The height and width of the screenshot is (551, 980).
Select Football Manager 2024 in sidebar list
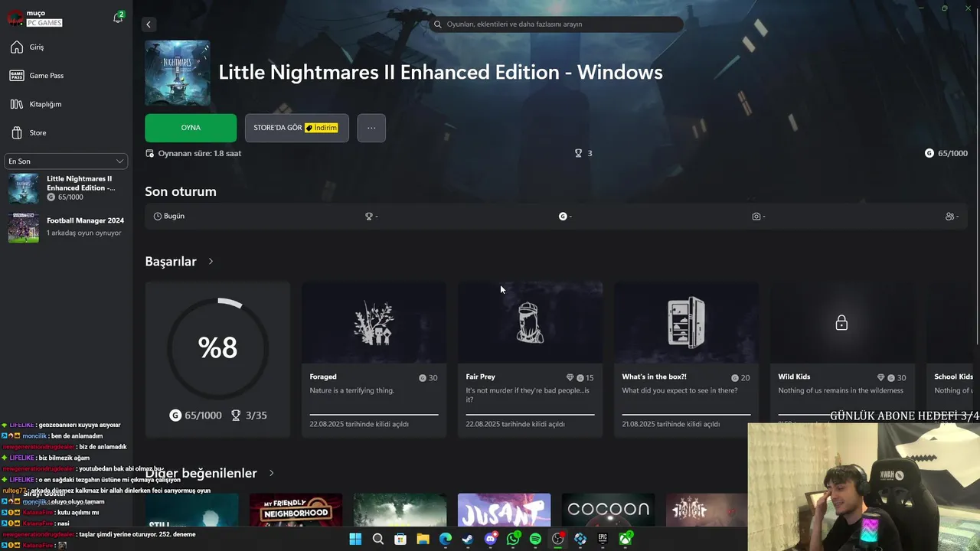pos(66,227)
